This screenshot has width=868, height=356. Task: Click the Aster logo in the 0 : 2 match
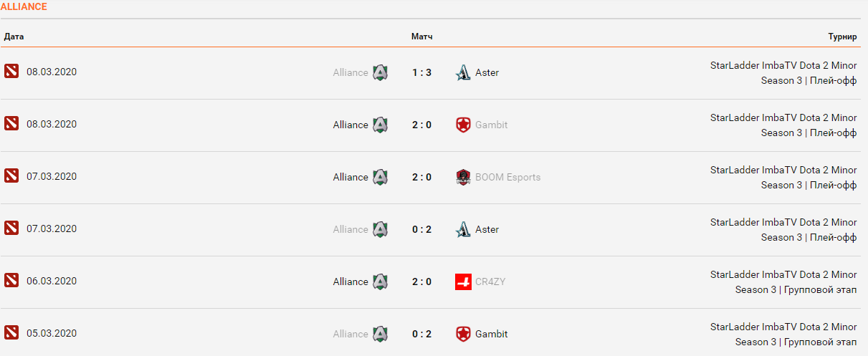463,229
